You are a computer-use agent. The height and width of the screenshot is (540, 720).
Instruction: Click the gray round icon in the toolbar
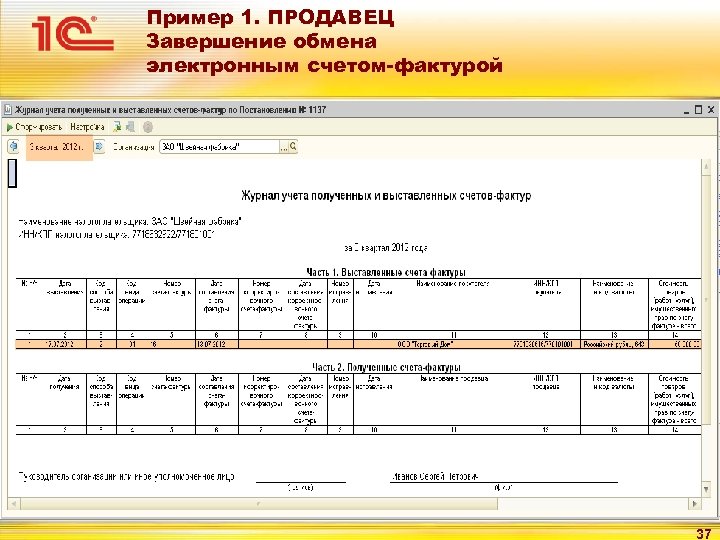[148, 127]
